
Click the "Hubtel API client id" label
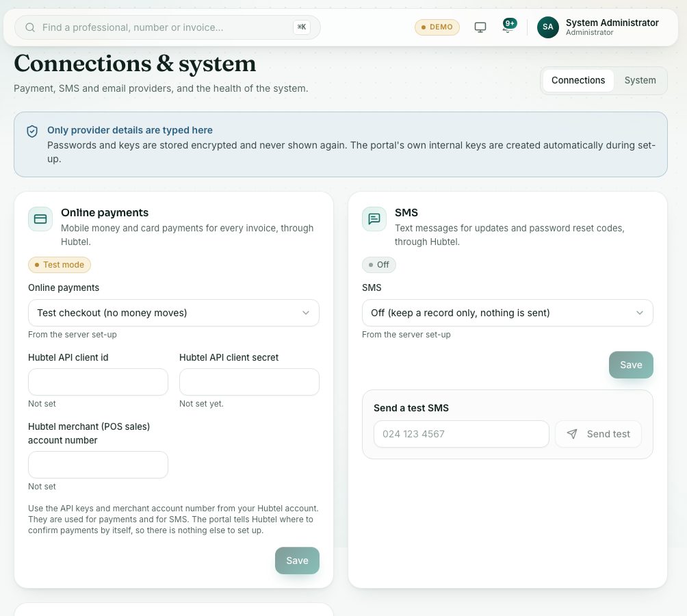68,357
